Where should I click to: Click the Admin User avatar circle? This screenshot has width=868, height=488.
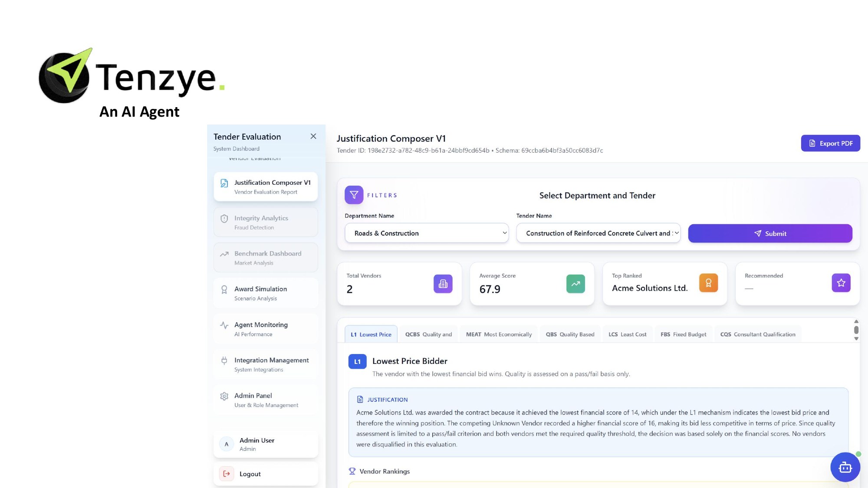[x=227, y=444]
